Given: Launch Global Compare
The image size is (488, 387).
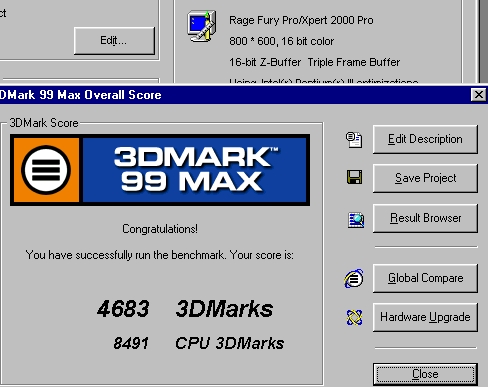Looking at the screenshot, I should [x=425, y=278].
